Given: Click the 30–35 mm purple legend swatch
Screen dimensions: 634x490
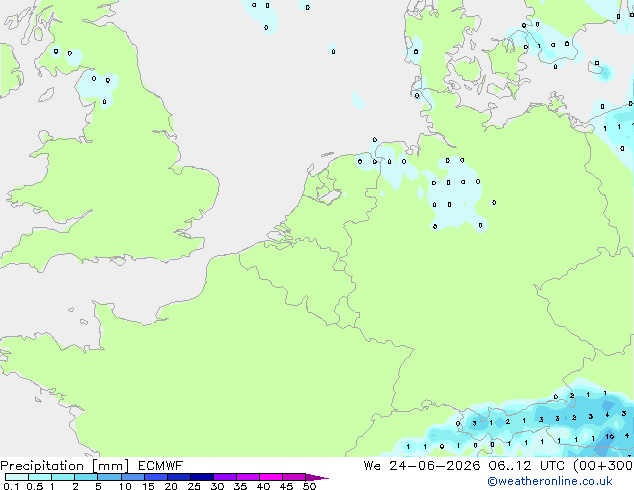Looking at the screenshot, I should [224, 477].
